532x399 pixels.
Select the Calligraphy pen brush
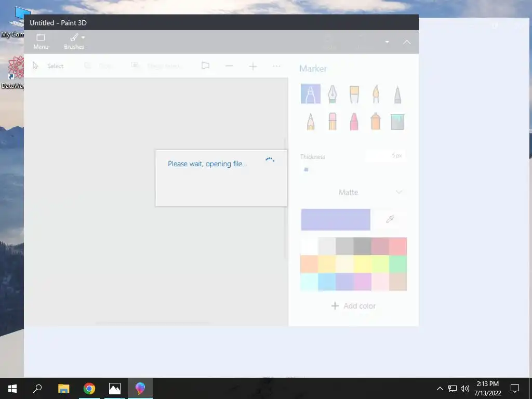pyautogui.click(x=332, y=94)
